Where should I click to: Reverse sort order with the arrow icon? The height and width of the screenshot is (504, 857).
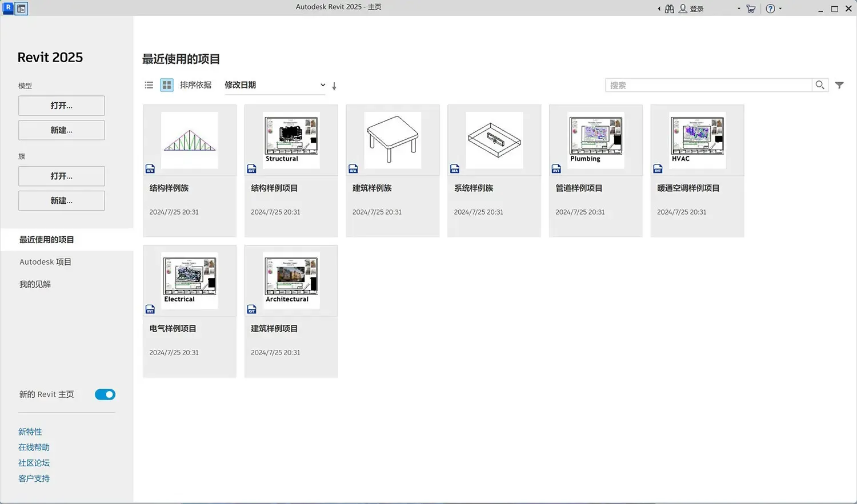pyautogui.click(x=334, y=86)
